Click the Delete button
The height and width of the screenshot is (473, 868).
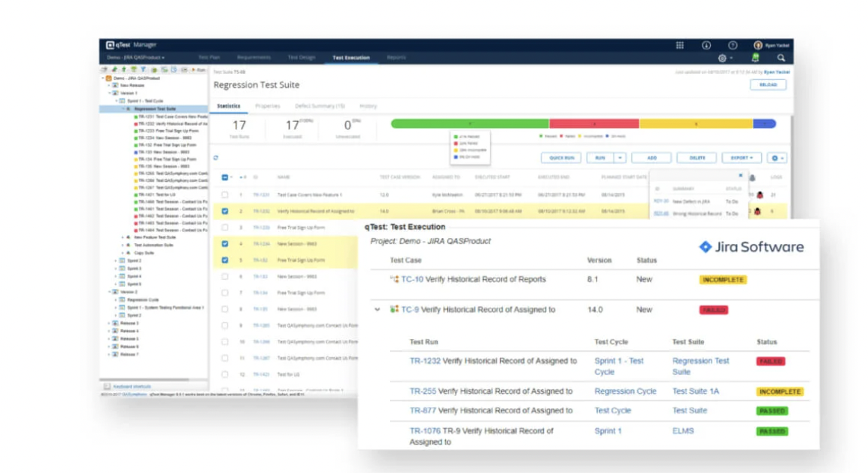click(x=697, y=158)
